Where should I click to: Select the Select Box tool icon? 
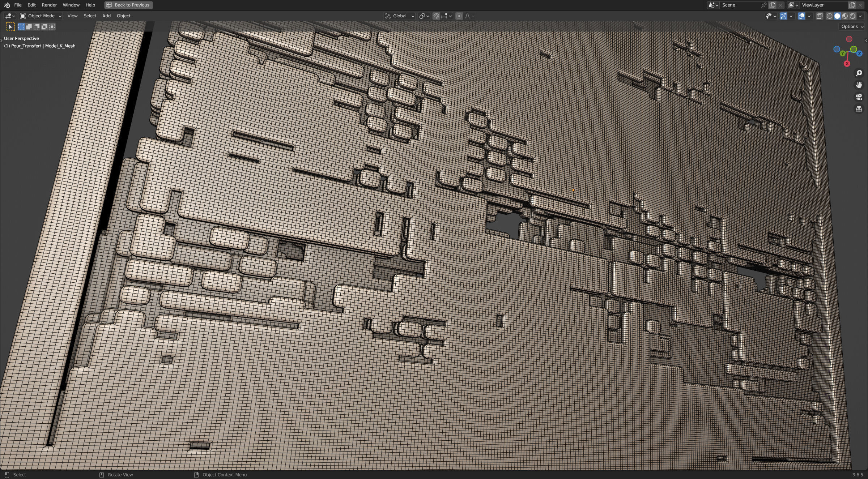click(x=10, y=27)
